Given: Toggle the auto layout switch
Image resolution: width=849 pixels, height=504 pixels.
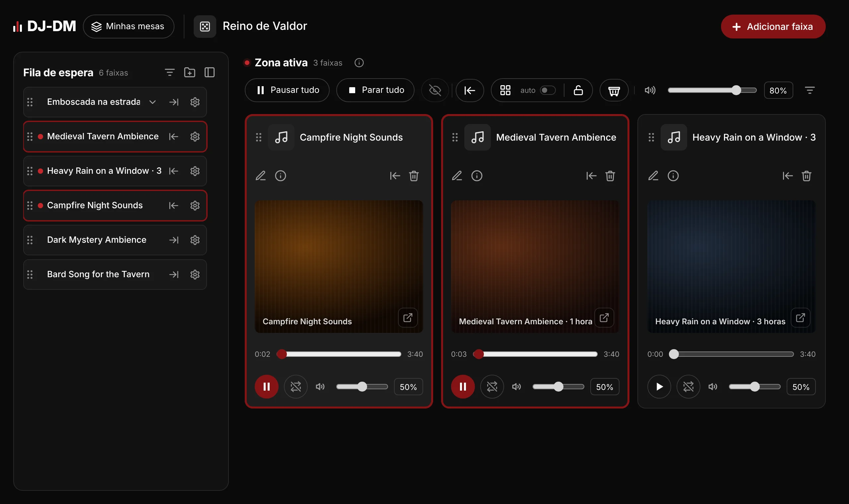Looking at the screenshot, I should click(548, 90).
